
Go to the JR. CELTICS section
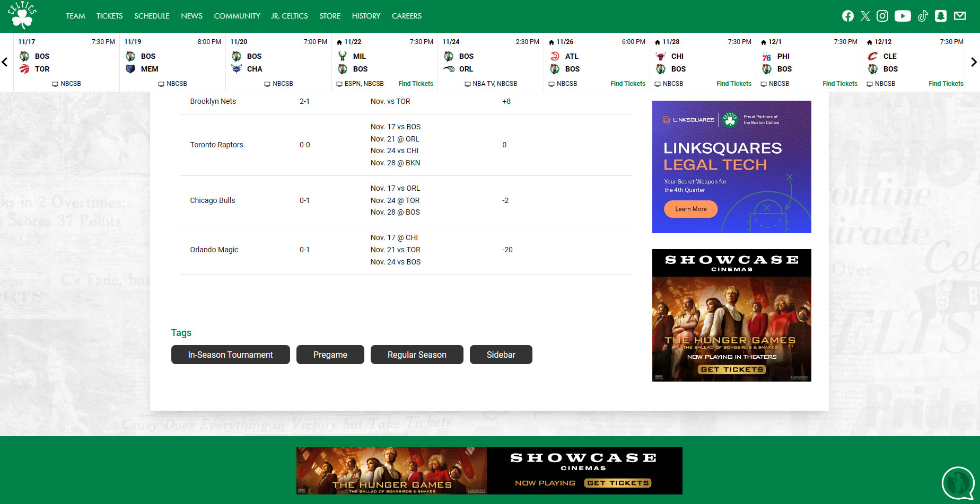289,16
